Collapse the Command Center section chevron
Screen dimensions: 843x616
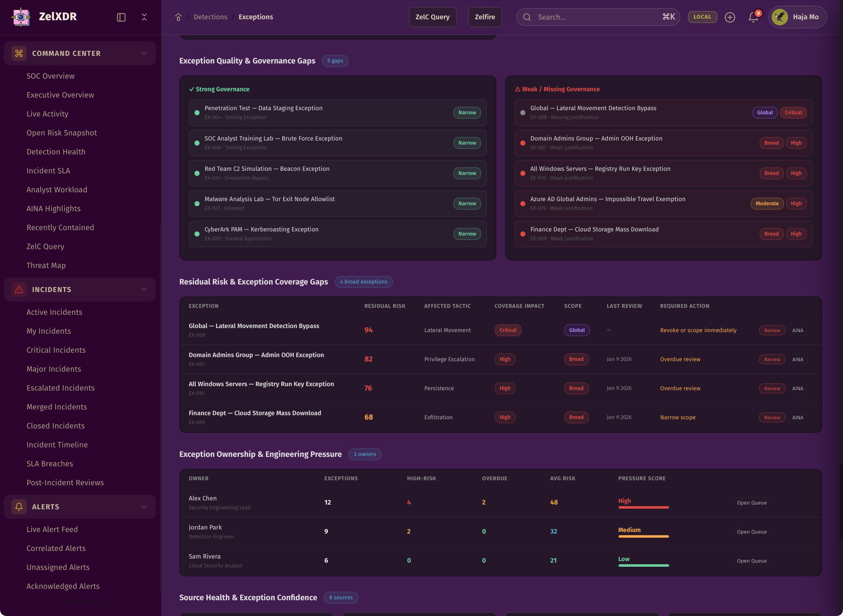144,53
